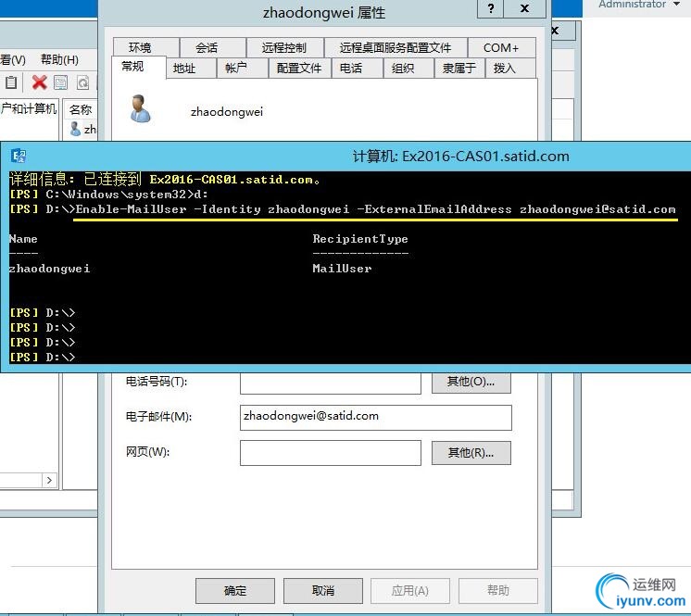Image resolution: width=691 pixels, height=616 pixels.
Task: Click the user avatar icon in the properties dialog
Action: [x=141, y=108]
